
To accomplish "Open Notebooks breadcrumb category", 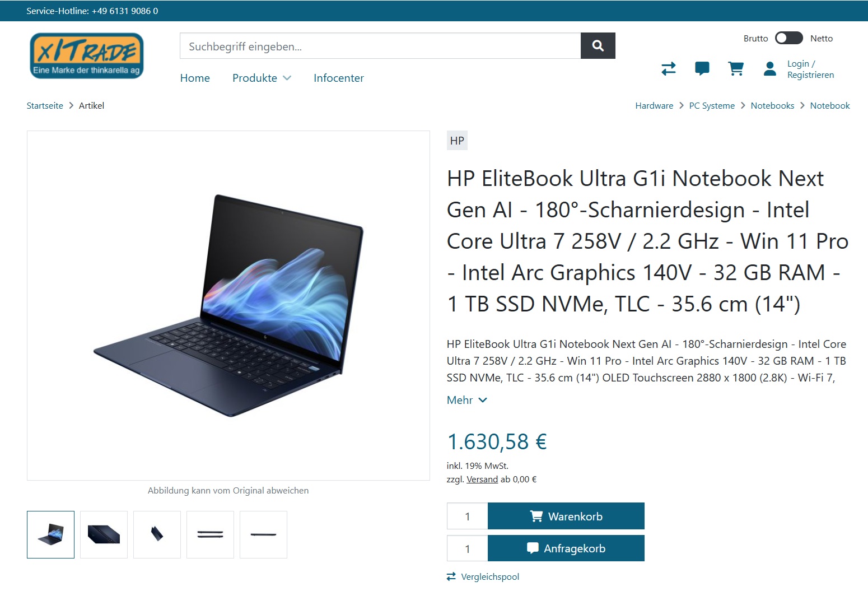I will (x=772, y=105).
